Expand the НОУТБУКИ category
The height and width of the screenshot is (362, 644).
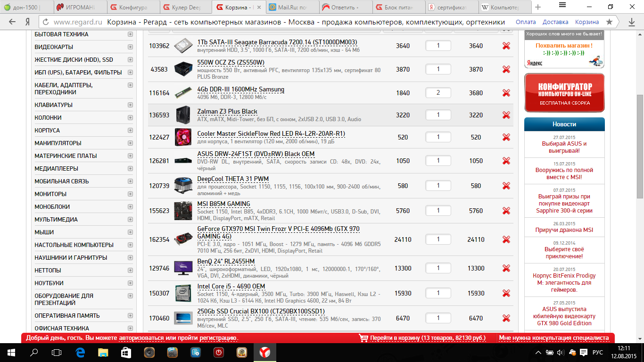tap(130, 283)
